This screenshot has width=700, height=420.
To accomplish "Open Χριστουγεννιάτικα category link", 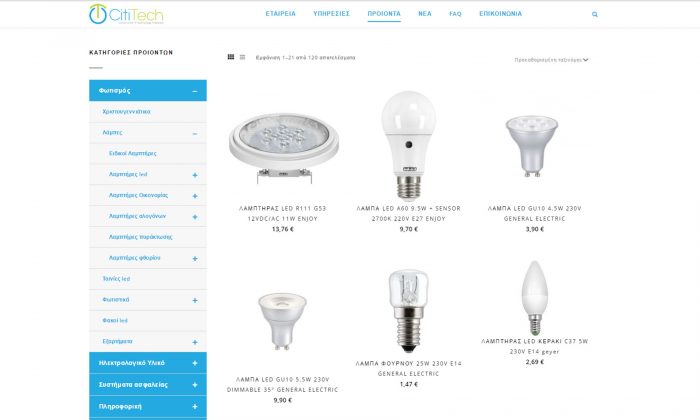I will [x=126, y=112].
